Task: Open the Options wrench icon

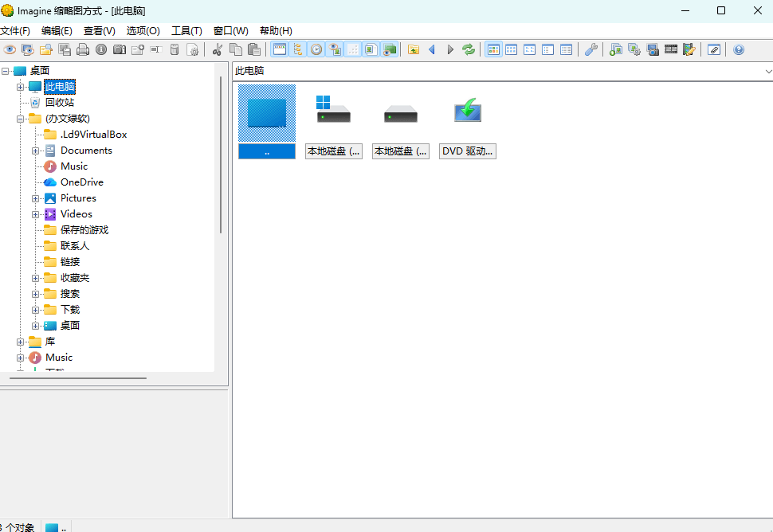Action: [591, 49]
